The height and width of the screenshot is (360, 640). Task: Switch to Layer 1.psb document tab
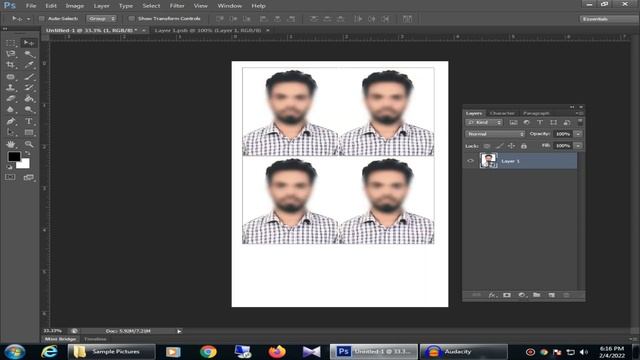click(207, 30)
